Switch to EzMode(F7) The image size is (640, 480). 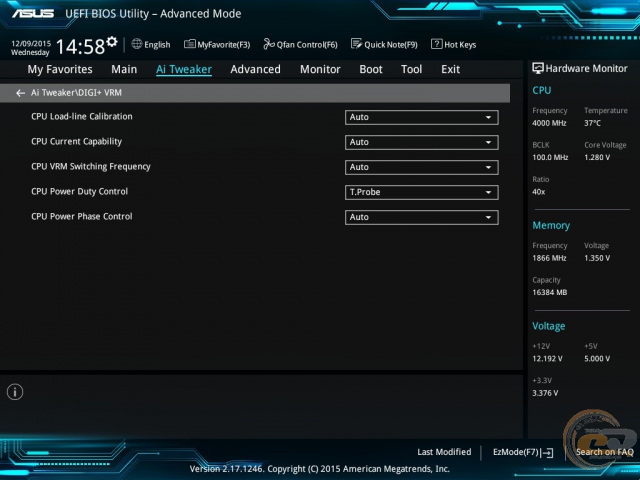click(x=523, y=452)
